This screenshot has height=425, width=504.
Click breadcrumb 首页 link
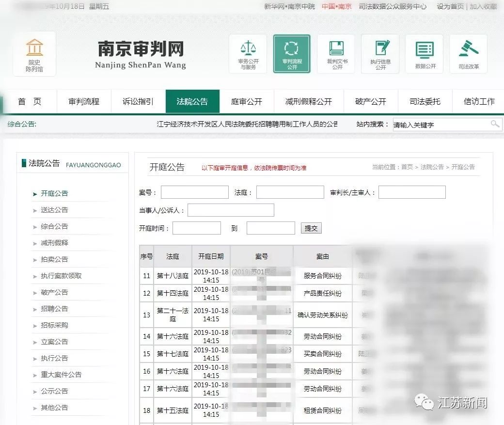click(407, 167)
